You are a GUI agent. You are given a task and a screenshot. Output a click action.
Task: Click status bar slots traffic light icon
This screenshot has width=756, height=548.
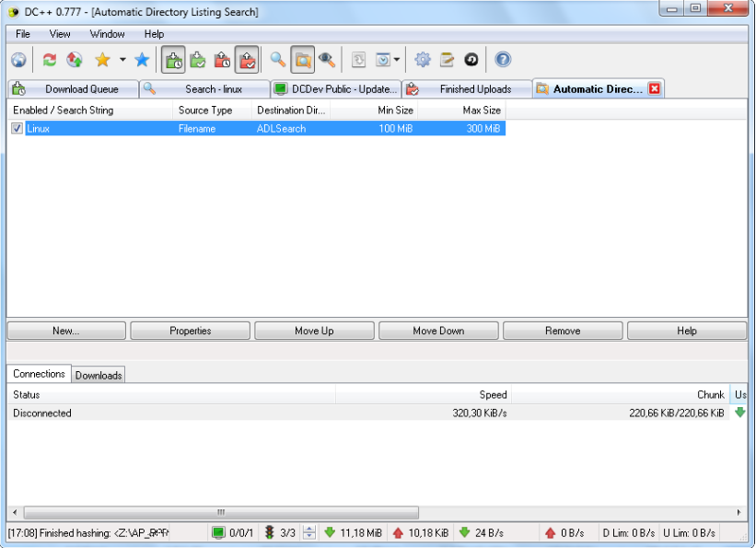[x=270, y=532]
